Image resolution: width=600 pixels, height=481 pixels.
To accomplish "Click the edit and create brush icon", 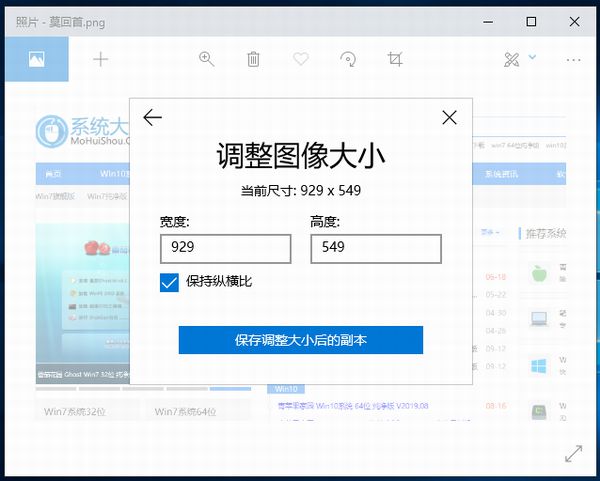I will pyautogui.click(x=512, y=59).
